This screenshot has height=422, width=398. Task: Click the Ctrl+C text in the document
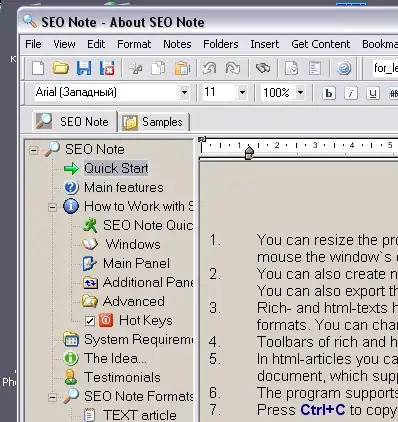point(322,410)
